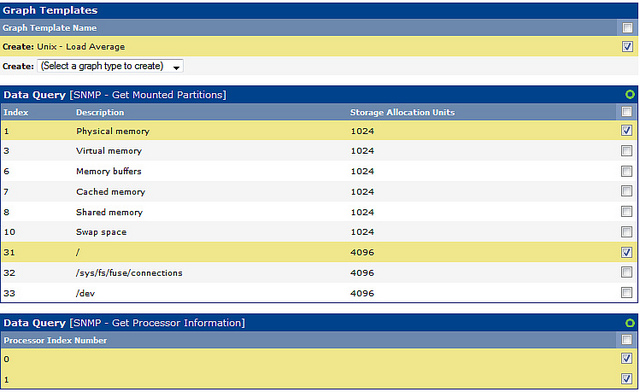Uncheck processor index 0 checkbox
Screen dimensions: 640x392
pyautogui.click(x=626, y=358)
